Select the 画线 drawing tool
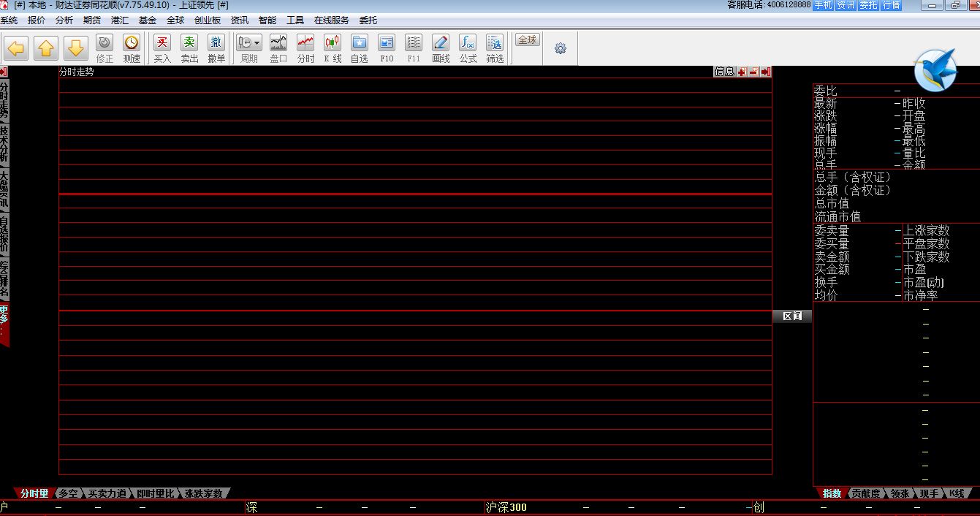Viewport: 980px width, 516px height. [441, 49]
